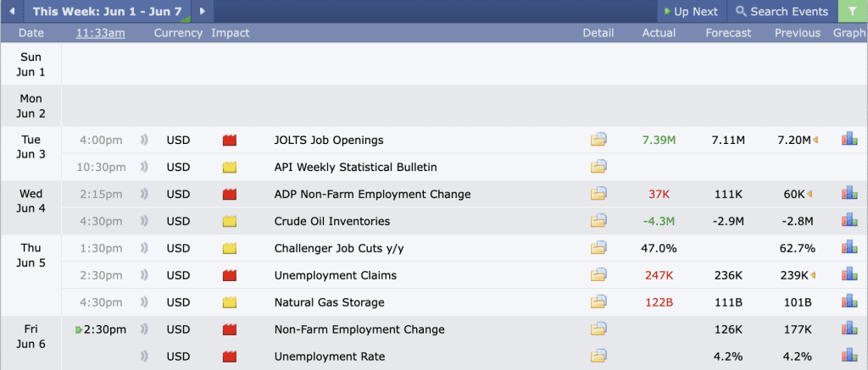Jump to Up Next event
The height and width of the screenshot is (370, 868).
coord(691,12)
